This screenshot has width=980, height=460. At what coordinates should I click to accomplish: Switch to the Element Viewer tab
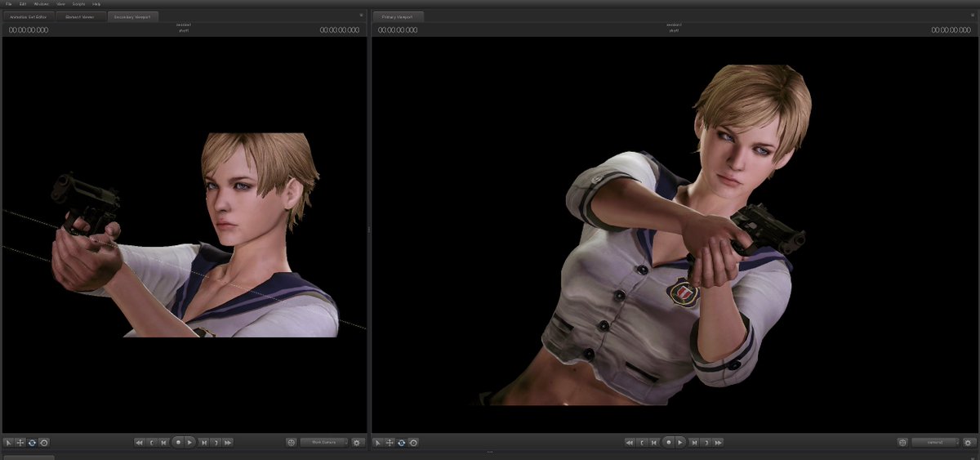click(80, 17)
